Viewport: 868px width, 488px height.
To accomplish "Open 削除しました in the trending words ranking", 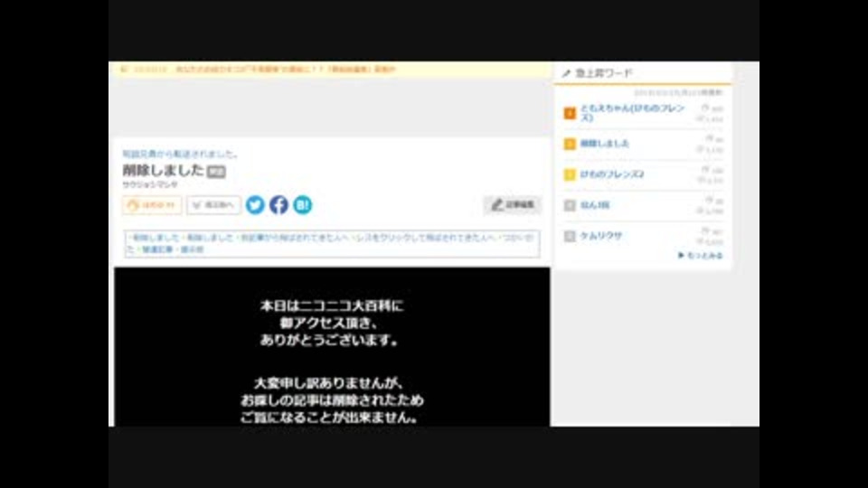I will [x=605, y=144].
